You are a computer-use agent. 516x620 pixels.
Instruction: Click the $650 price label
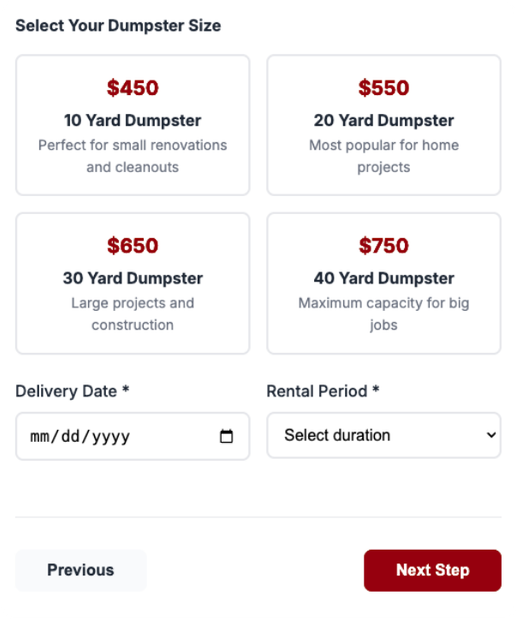[x=132, y=246]
